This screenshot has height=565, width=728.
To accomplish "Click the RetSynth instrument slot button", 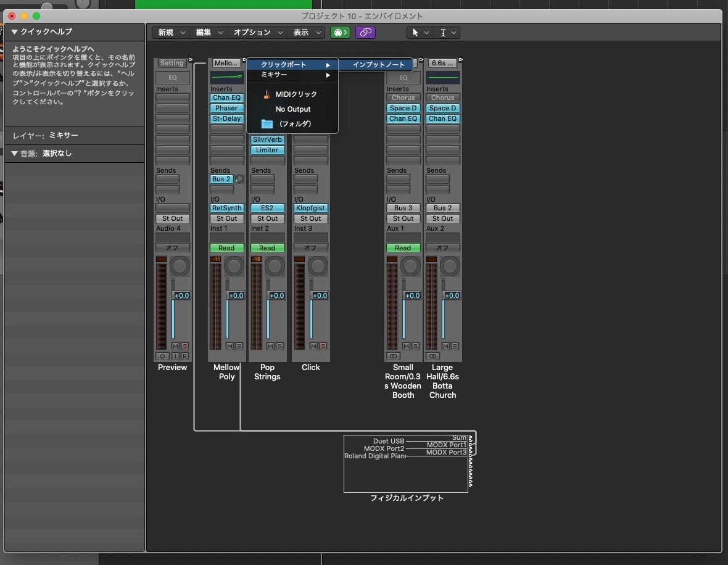I will 226,208.
